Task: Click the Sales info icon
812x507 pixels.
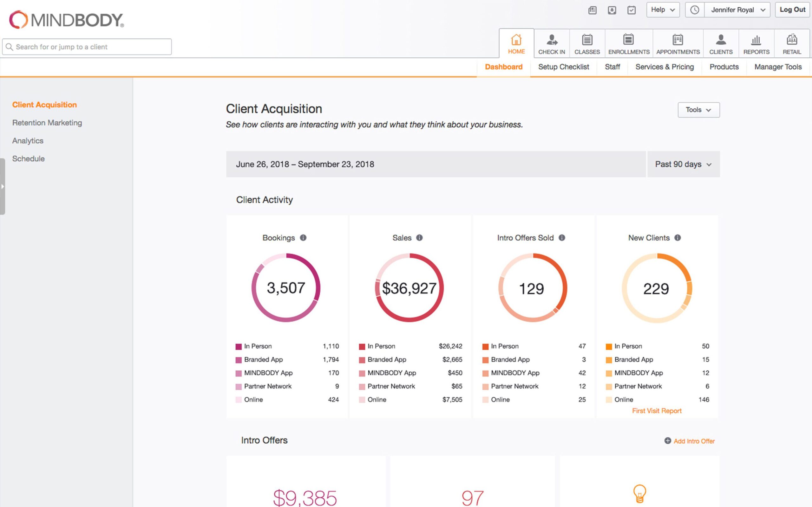Action: point(419,238)
